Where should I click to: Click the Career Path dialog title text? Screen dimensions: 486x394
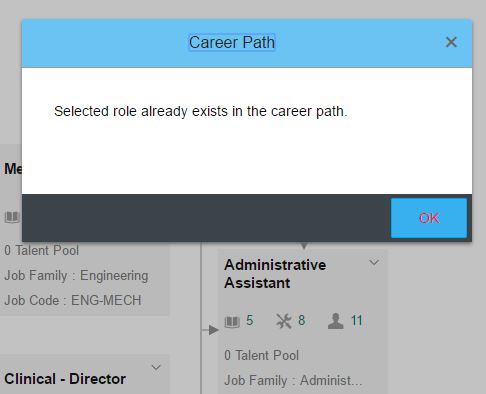click(232, 42)
